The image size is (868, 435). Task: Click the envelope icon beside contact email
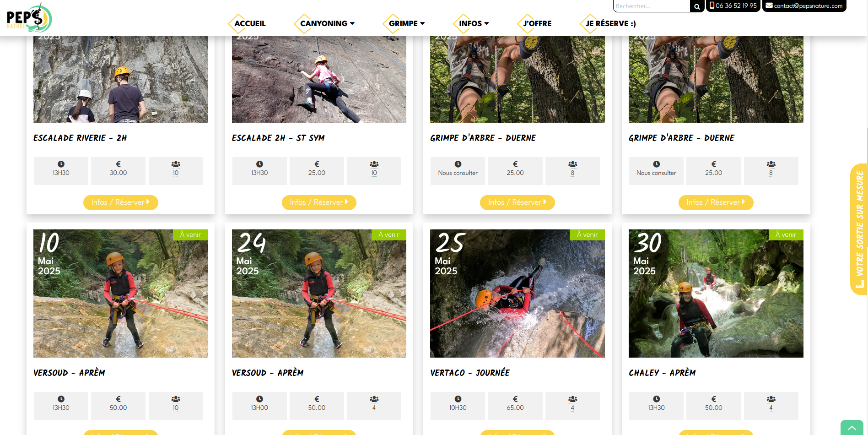[x=769, y=5]
